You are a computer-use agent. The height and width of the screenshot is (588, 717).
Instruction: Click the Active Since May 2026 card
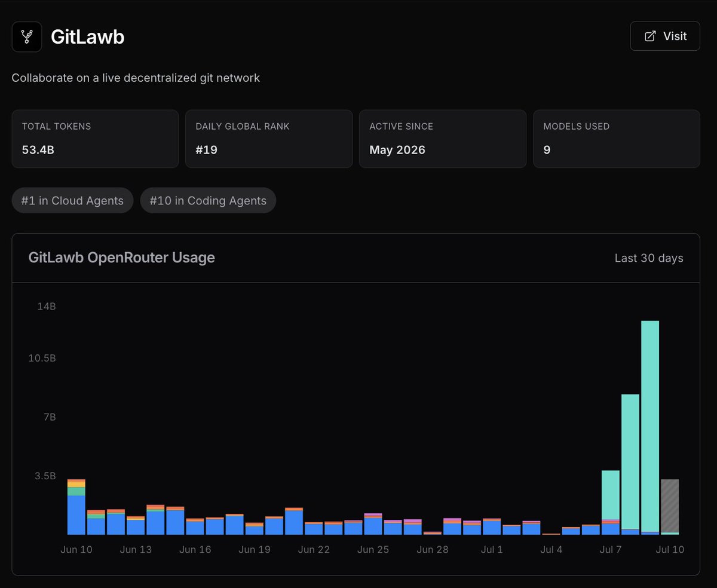click(443, 139)
